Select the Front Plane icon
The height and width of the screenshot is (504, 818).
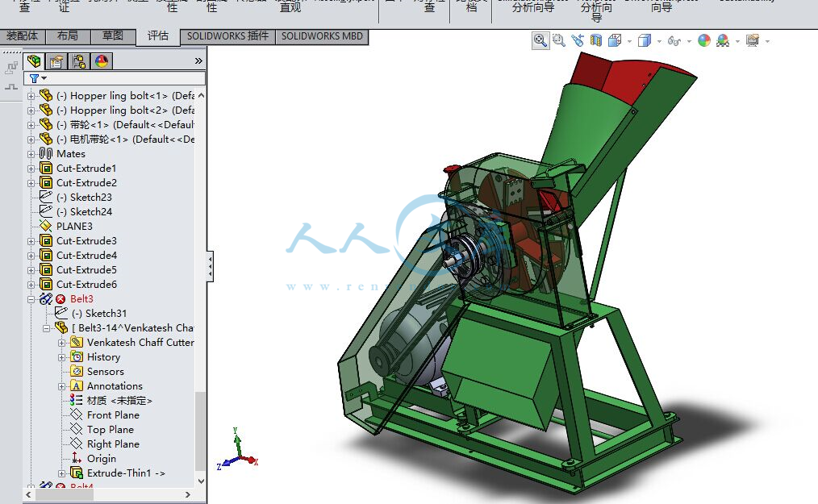click(76, 414)
